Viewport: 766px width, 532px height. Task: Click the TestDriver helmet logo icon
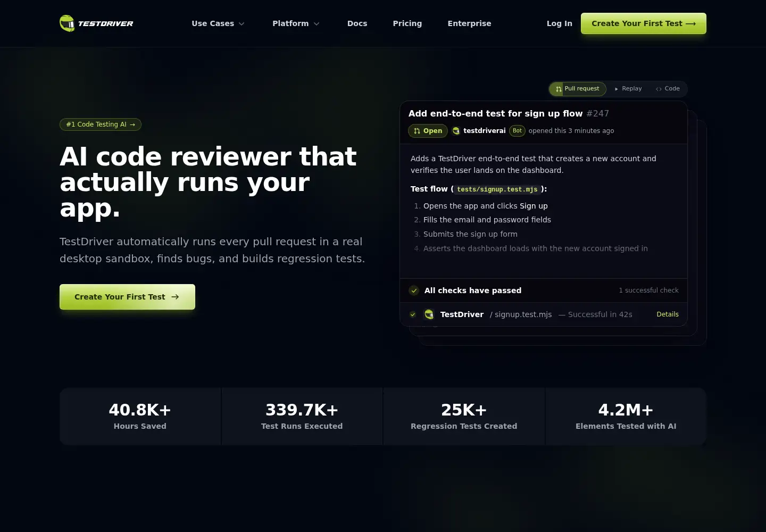pos(67,23)
